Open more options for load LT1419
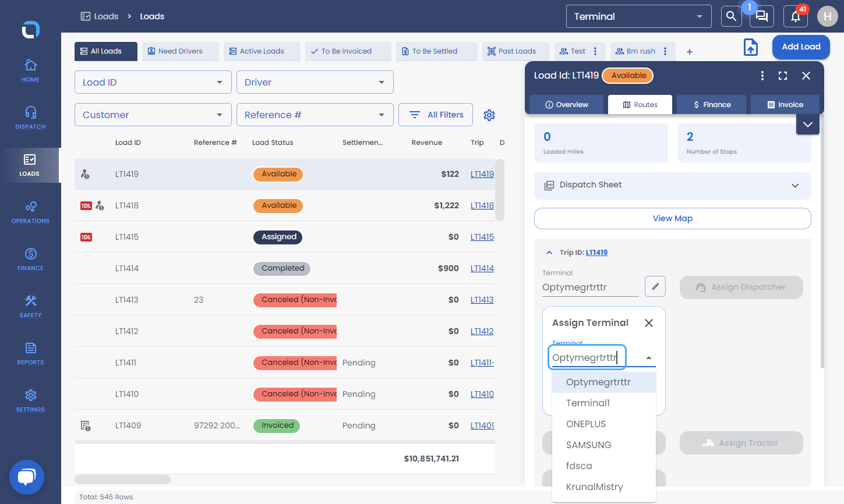The height and width of the screenshot is (504, 844). tap(762, 76)
